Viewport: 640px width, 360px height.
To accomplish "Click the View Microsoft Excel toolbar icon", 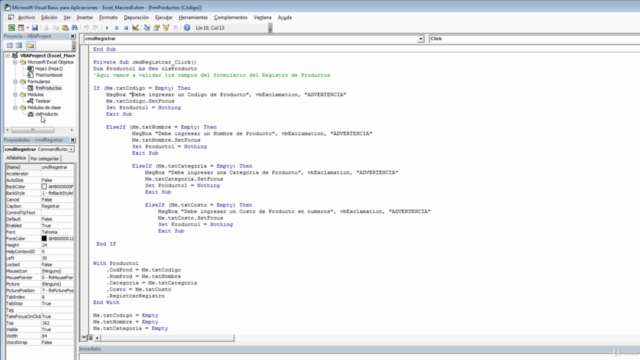I will pyautogui.click(x=11, y=28).
